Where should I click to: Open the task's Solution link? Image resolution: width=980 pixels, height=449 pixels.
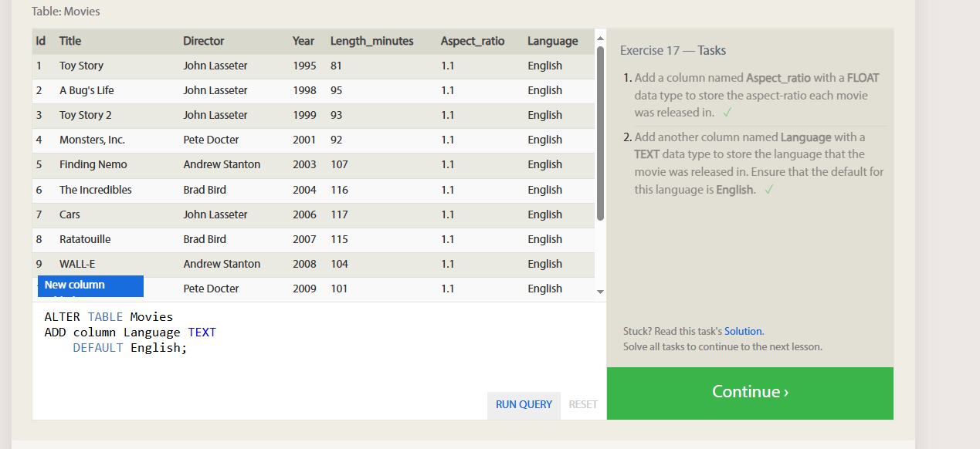pos(743,331)
